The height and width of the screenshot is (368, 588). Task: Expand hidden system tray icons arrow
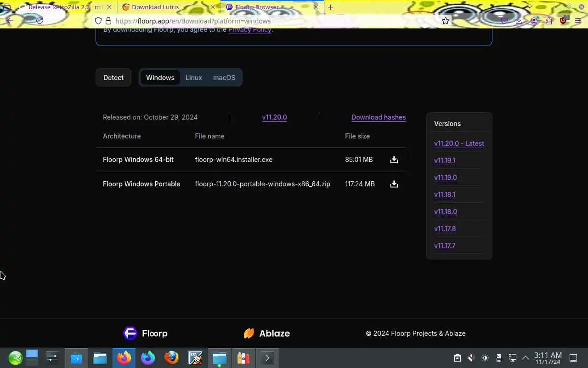click(x=526, y=358)
